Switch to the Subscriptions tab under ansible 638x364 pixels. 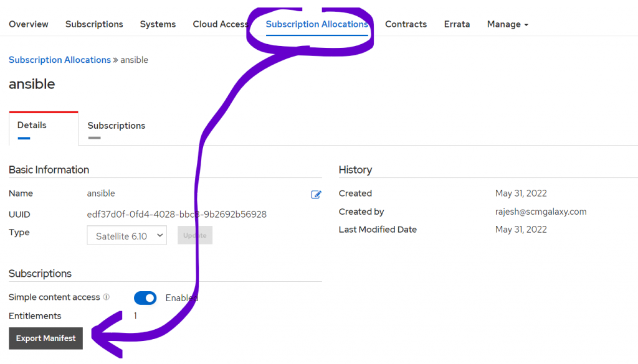pyautogui.click(x=117, y=126)
